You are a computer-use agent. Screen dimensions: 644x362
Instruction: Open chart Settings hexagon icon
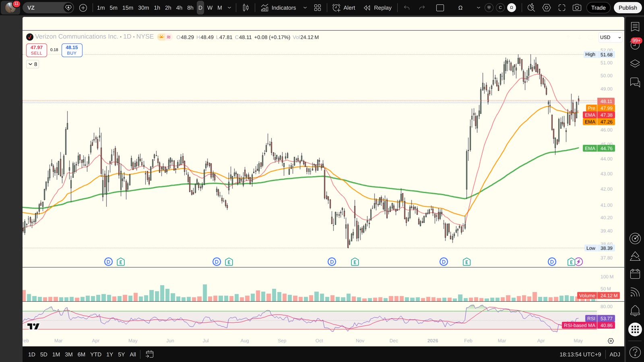[547, 8]
